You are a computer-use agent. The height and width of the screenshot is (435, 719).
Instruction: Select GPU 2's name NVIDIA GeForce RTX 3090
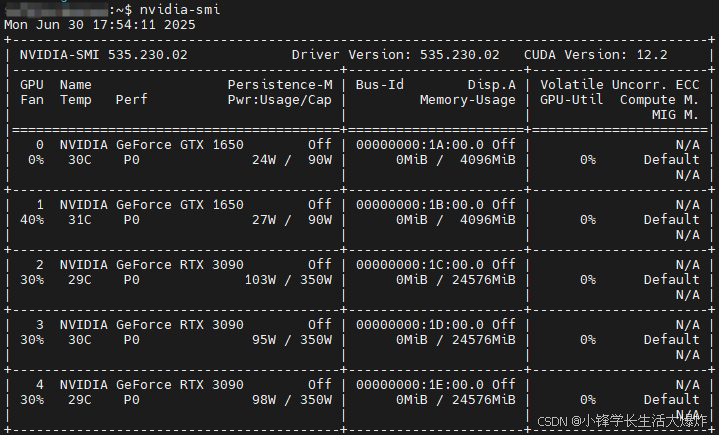click(152, 265)
